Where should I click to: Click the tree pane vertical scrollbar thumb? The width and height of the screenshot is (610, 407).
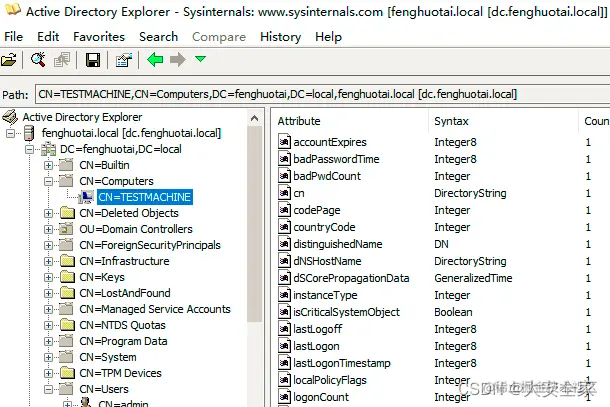(x=255, y=224)
